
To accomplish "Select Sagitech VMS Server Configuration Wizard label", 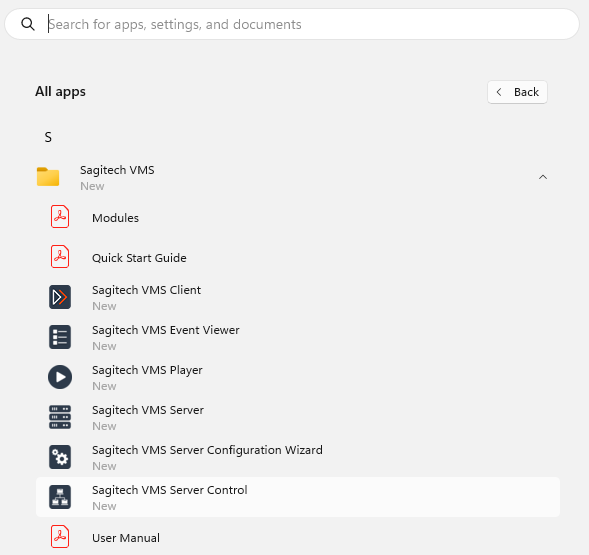I will tap(207, 450).
